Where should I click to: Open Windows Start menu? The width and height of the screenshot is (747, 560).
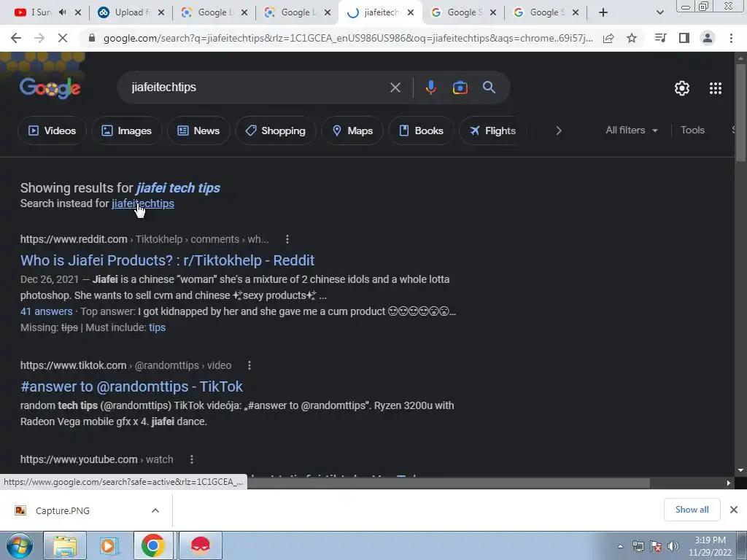click(x=20, y=545)
